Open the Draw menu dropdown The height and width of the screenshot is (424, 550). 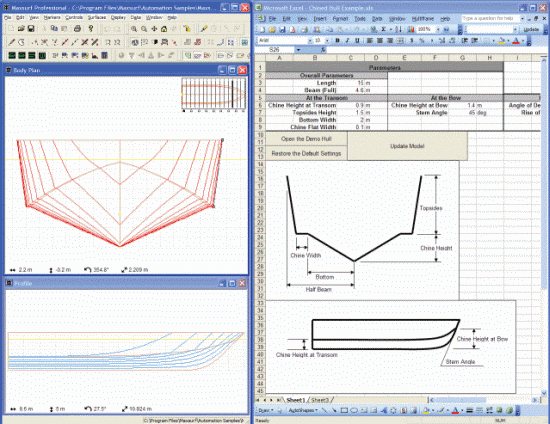(265, 410)
